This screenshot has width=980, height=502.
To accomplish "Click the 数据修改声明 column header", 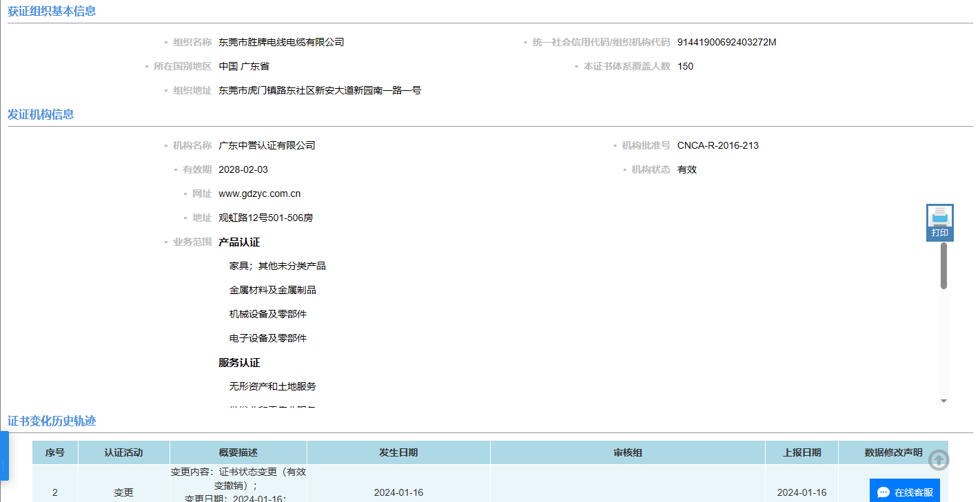I will 892,452.
